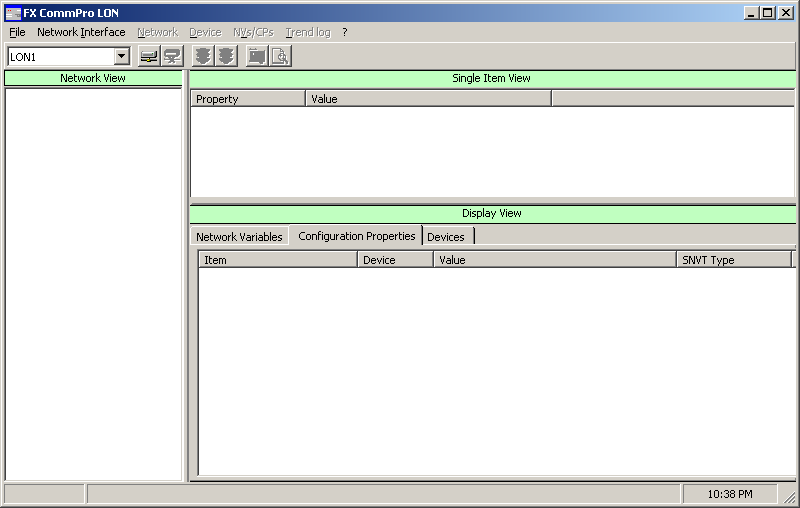Screen dimensions: 800x508
Task: Click the SNVT Type column header
Action: (x=734, y=260)
